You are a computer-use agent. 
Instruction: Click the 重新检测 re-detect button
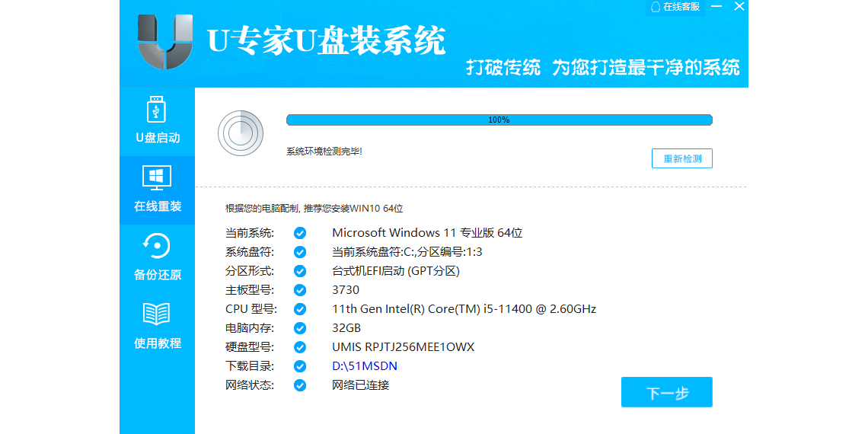682,158
